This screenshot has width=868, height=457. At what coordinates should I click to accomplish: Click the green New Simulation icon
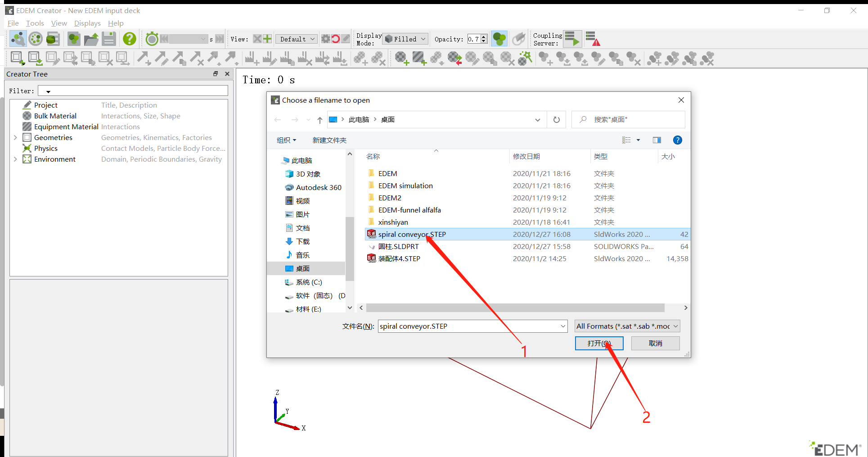click(x=74, y=39)
